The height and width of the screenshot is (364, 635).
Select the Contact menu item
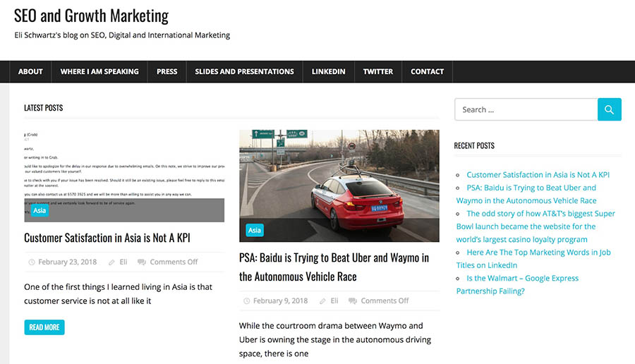[x=427, y=71]
